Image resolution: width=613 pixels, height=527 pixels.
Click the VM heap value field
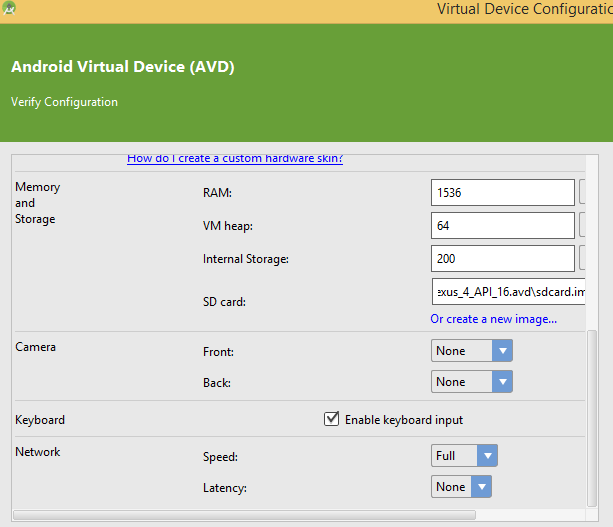(503, 226)
